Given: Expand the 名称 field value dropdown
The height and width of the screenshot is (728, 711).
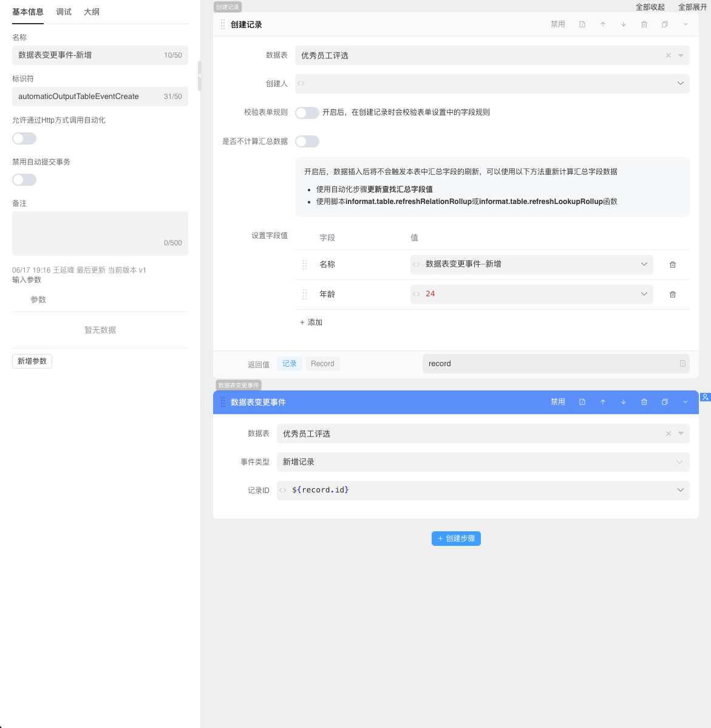Looking at the screenshot, I should (x=644, y=264).
